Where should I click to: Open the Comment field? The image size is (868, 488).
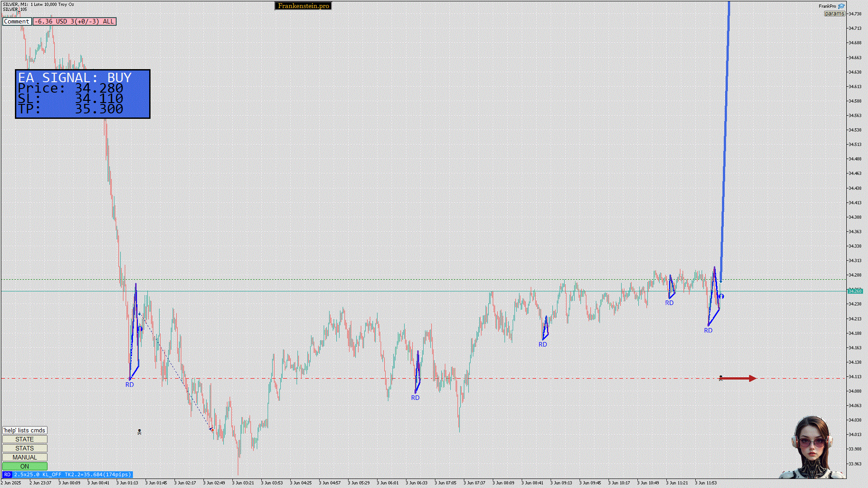(17, 21)
